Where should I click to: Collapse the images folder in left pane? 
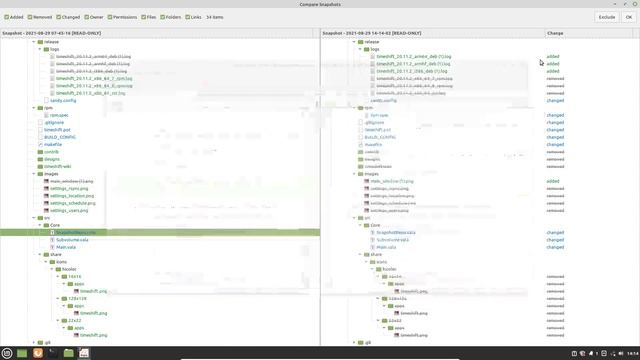(34, 174)
